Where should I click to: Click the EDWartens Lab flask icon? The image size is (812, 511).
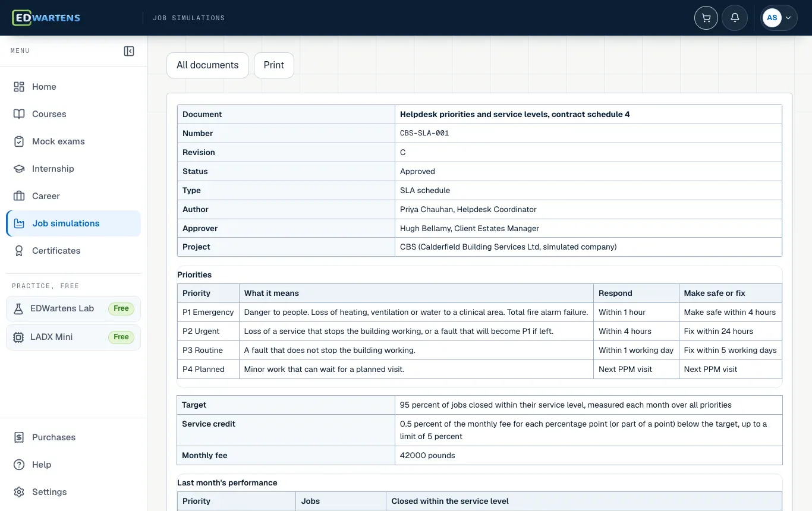[x=18, y=308]
